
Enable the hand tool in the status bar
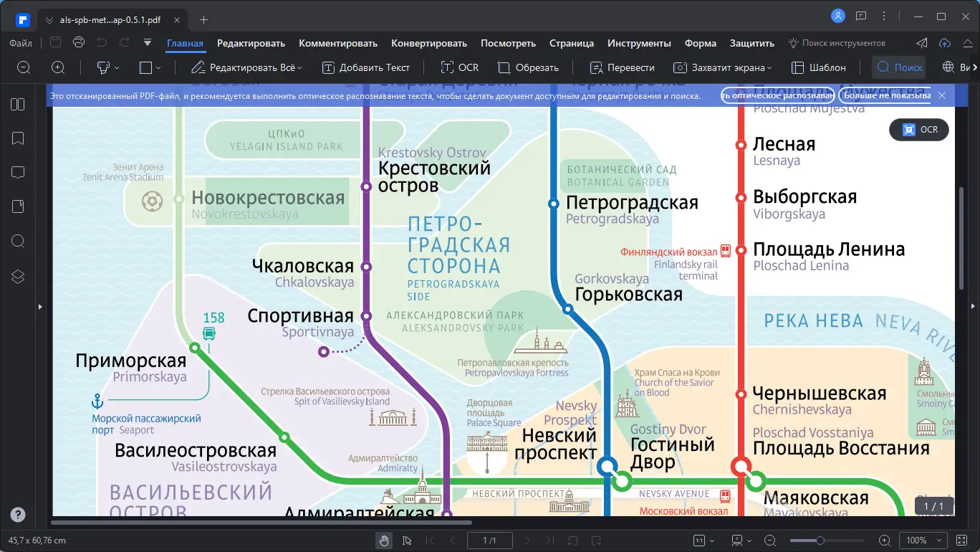pyautogui.click(x=384, y=541)
